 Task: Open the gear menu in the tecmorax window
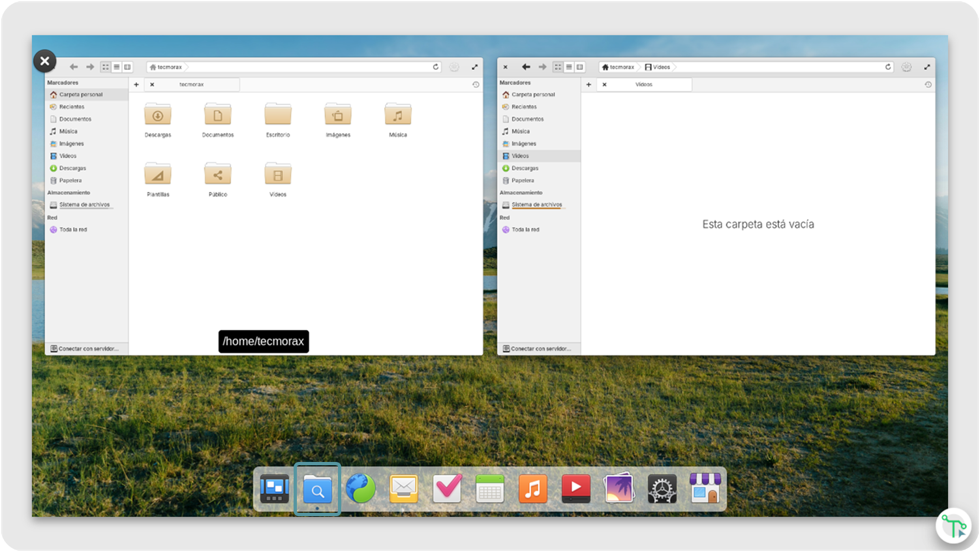pyautogui.click(x=454, y=67)
